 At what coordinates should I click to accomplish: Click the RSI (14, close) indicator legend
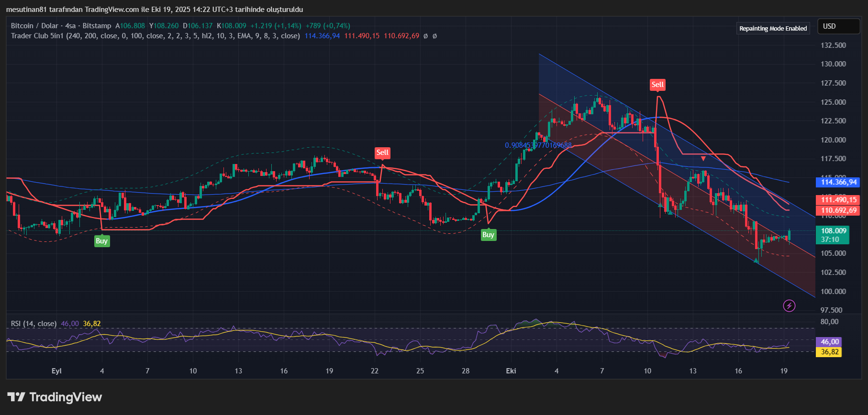33,324
